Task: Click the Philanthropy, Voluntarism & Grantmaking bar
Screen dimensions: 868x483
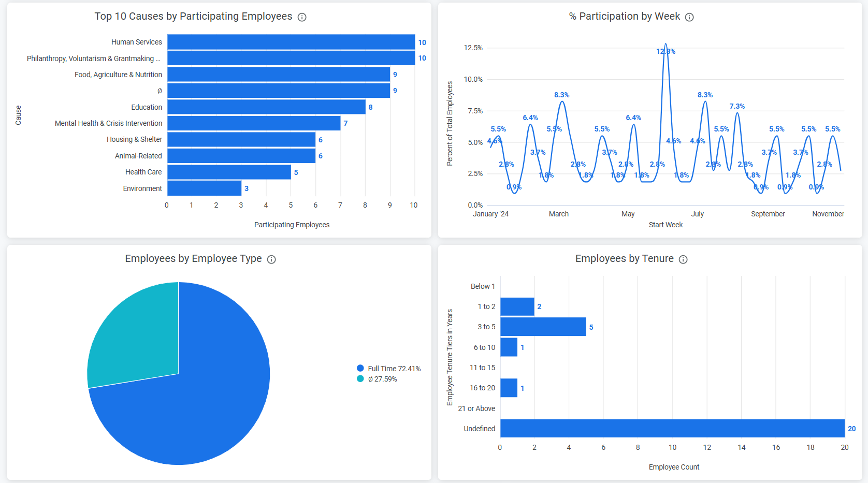Action: [291, 58]
